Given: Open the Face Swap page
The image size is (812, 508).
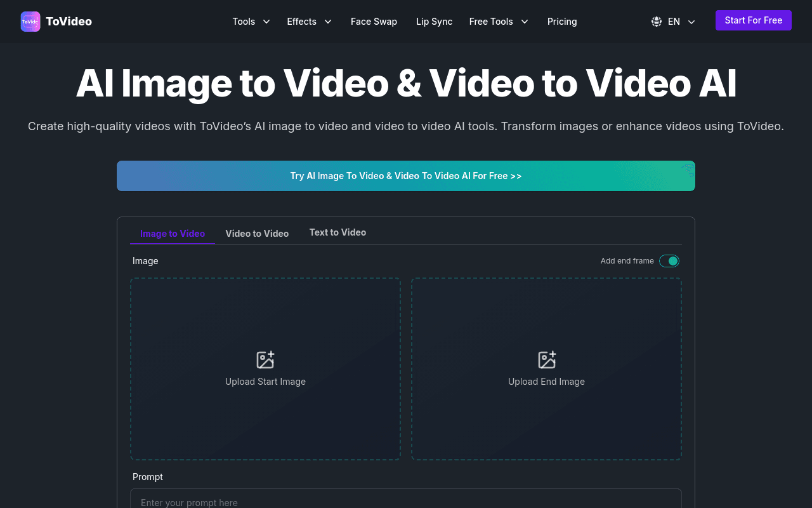Looking at the screenshot, I should (x=374, y=22).
